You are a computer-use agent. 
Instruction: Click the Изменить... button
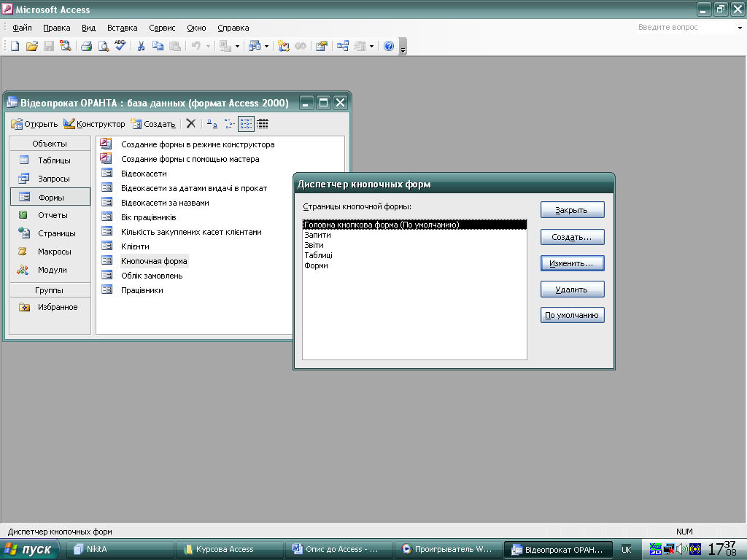[572, 263]
